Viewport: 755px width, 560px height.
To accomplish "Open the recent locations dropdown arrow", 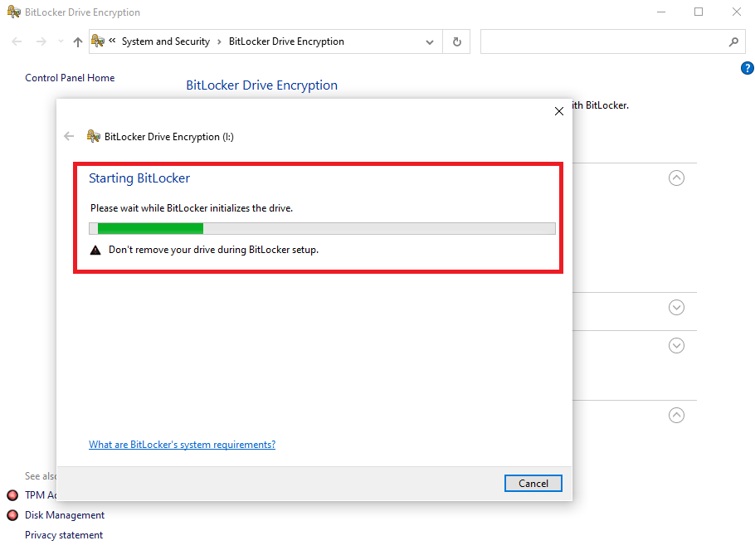I will pos(61,41).
